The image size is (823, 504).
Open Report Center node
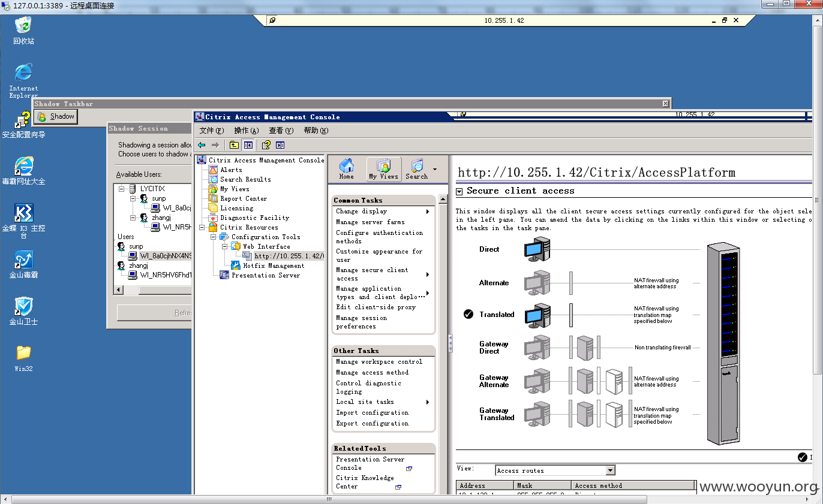pyautogui.click(x=244, y=199)
